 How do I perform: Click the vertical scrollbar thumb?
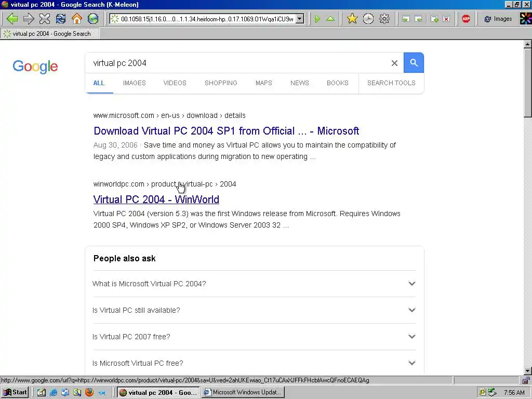pyautogui.click(x=528, y=83)
